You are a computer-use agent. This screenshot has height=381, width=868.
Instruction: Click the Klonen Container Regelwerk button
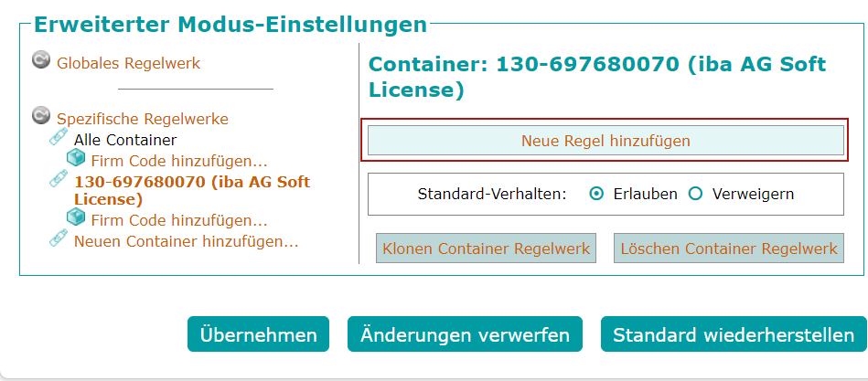[x=487, y=248]
